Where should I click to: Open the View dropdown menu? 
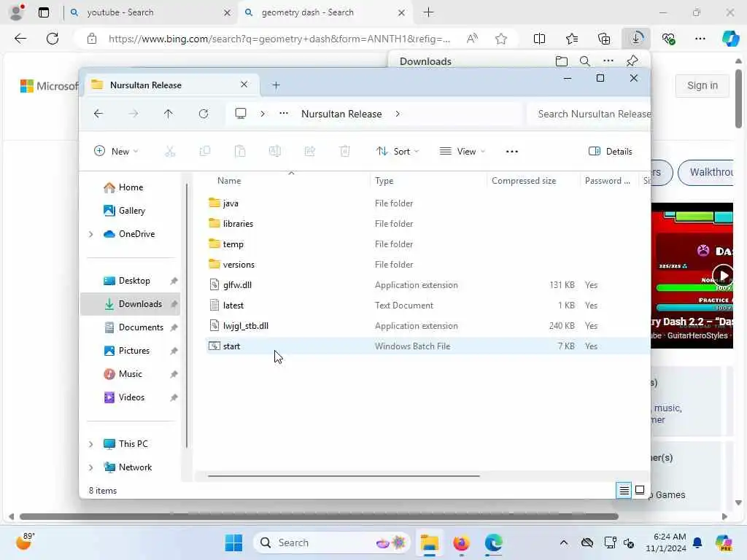click(462, 152)
